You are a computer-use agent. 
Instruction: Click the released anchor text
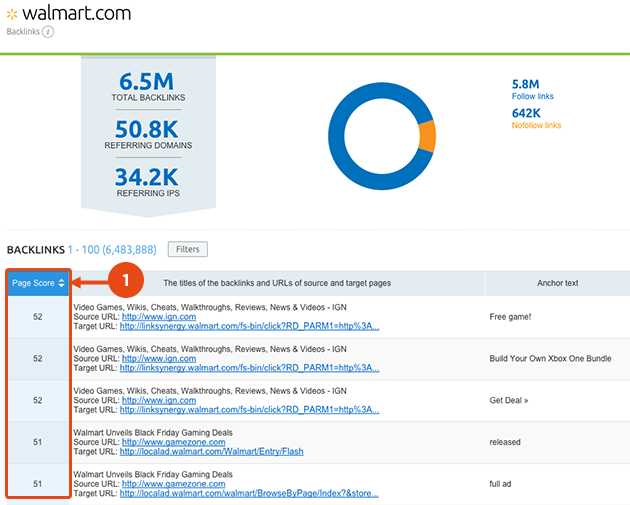[x=505, y=442]
